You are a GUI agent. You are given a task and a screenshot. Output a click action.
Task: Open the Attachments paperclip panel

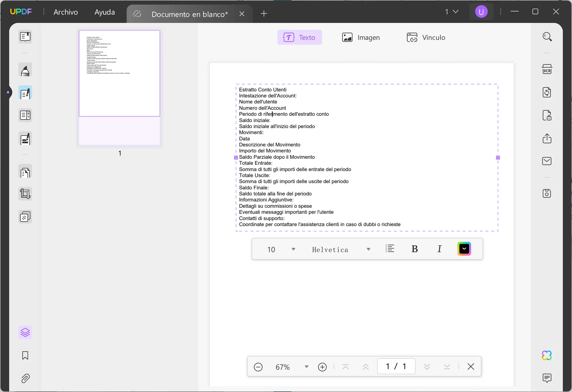pos(25,379)
